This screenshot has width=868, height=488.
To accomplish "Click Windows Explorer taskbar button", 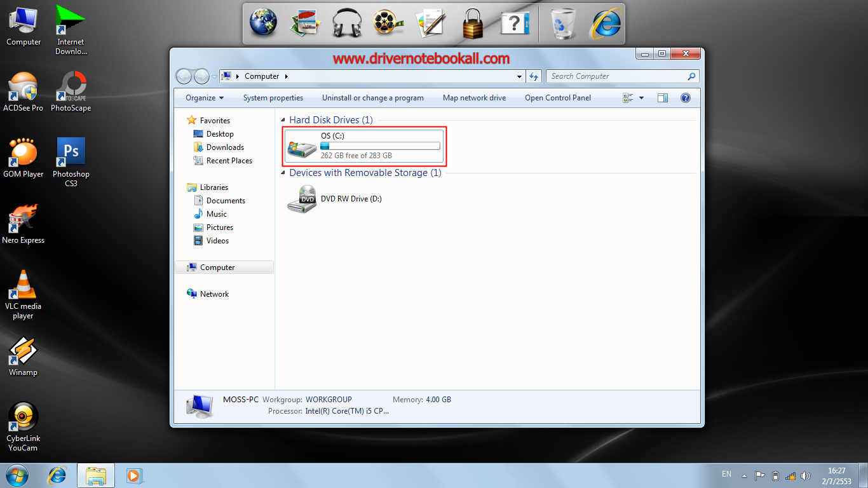I will [x=96, y=475].
